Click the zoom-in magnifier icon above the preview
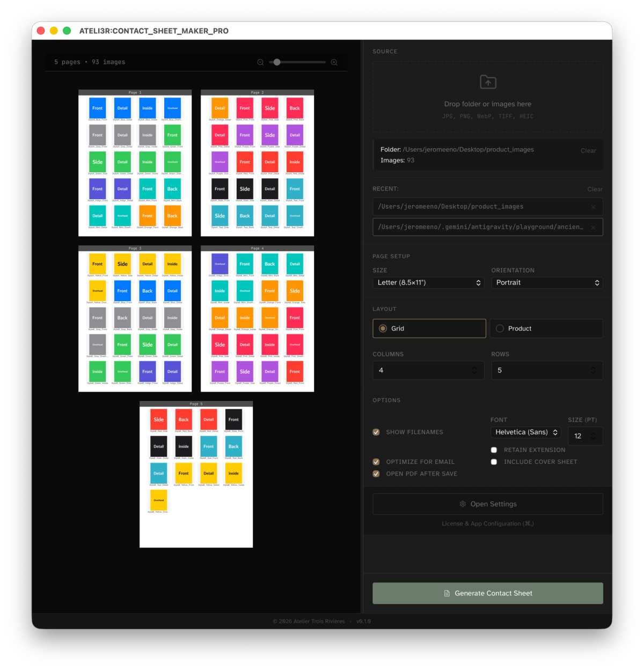The image size is (644, 671). coord(334,62)
